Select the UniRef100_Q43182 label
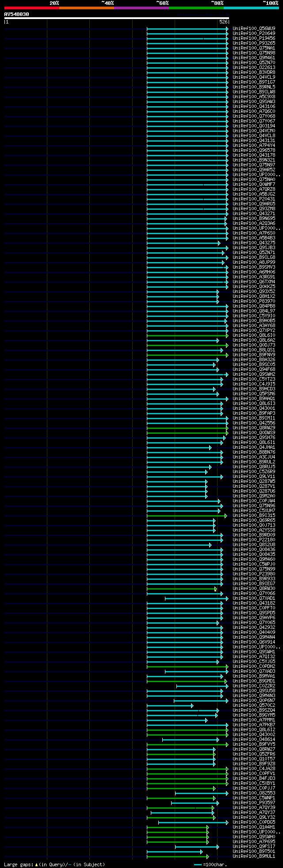The height and width of the screenshot is (868, 283). tap(254, 603)
